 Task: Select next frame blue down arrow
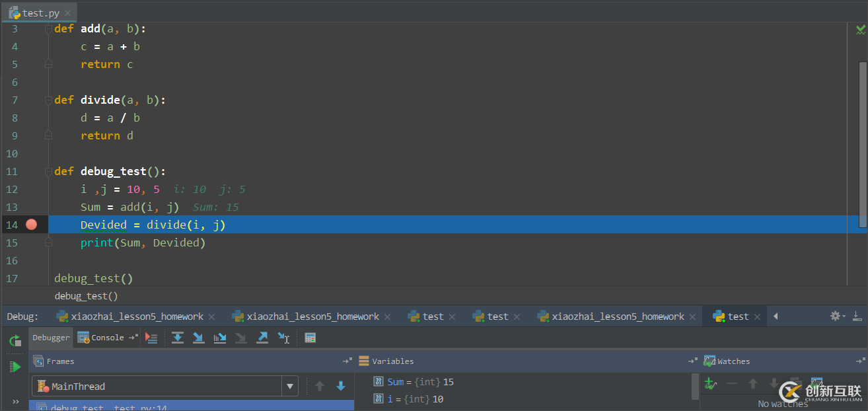tap(341, 386)
